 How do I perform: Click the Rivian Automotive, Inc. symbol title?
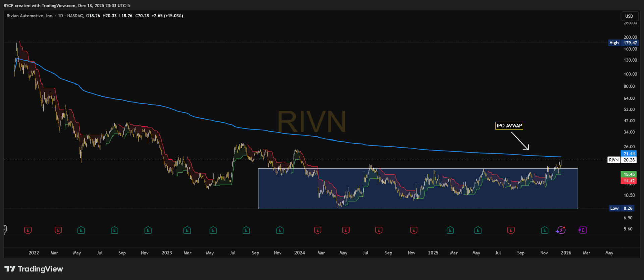(x=30, y=16)
